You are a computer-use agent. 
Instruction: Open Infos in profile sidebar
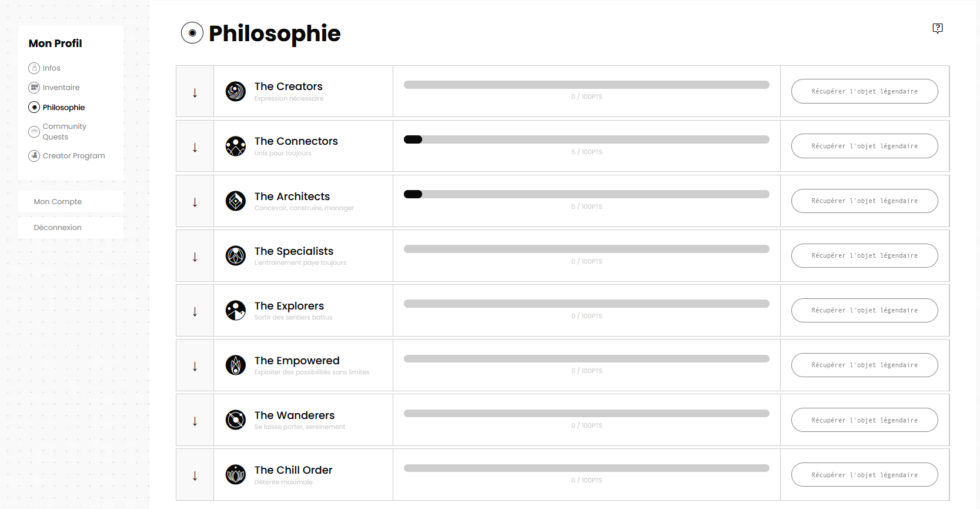51,68
